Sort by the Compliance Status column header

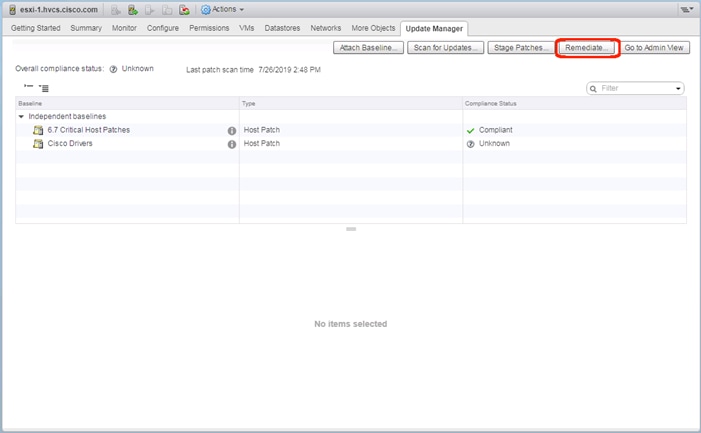574,103
